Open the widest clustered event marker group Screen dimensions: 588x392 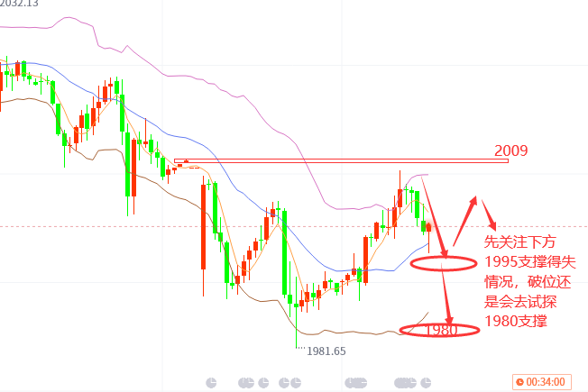click(x=405, y=383)
